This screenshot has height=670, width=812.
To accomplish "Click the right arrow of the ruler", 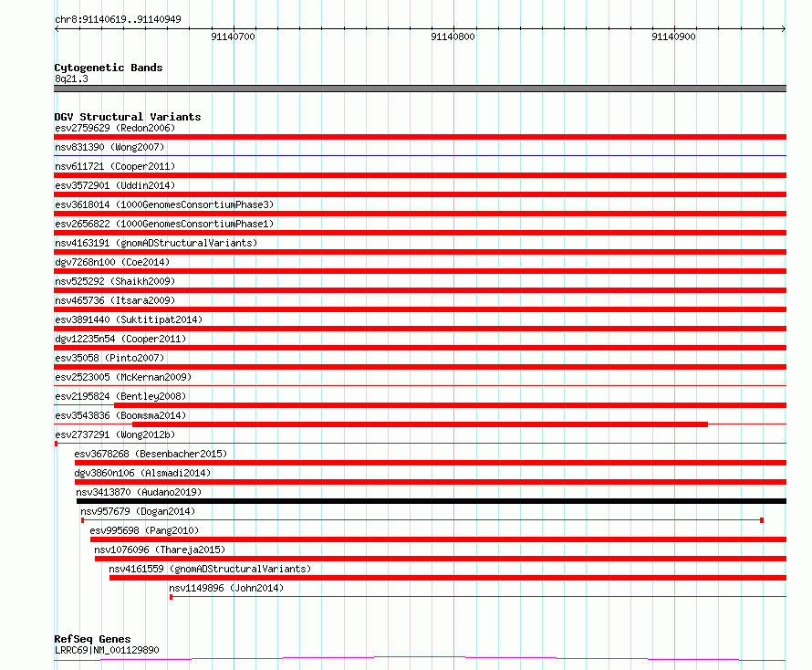I will pos(784,29).
